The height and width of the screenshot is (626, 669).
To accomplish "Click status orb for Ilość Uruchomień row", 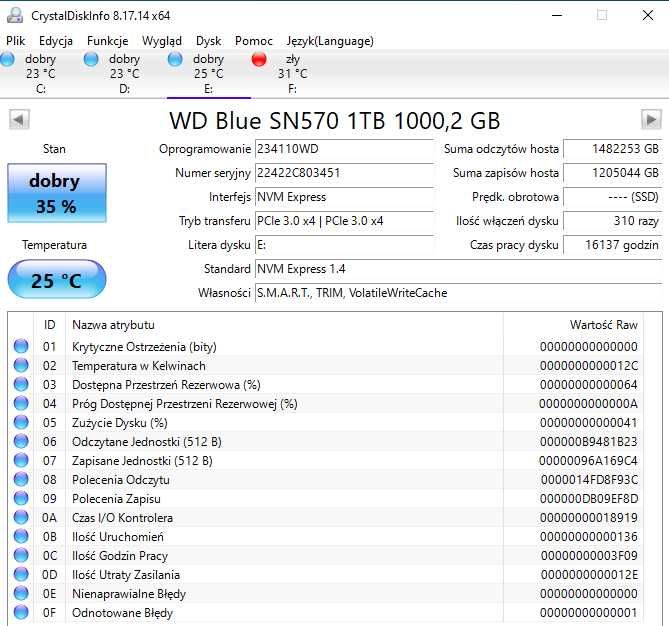I will coord(21,536).
